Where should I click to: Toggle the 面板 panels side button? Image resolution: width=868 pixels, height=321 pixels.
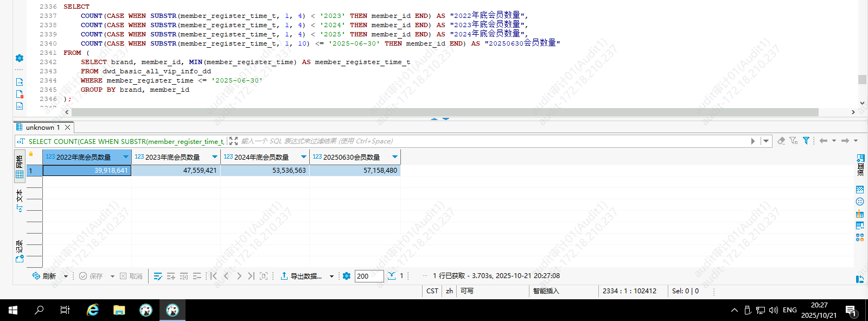coord(860,165)
